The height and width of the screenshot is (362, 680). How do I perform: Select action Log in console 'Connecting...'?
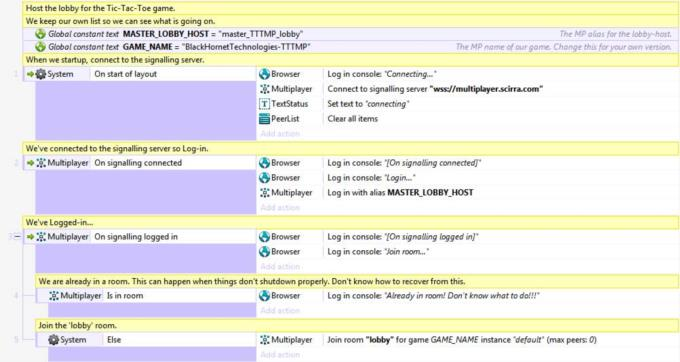(382, 74)
